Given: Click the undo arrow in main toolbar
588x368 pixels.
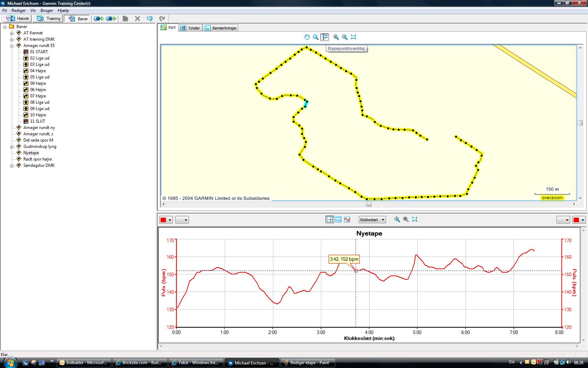Looking at the screenshot, I should 150,19.
